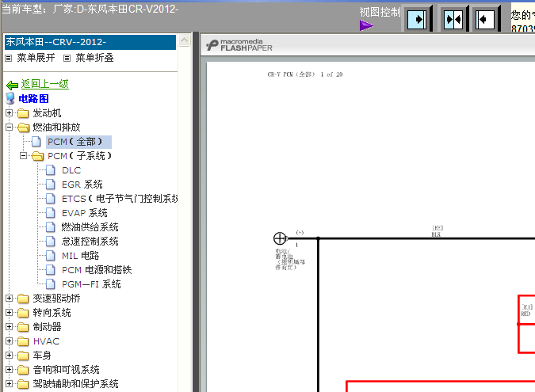Expand the 制动器 tree node
Image resolution: width=535 pixels, height=392 pixels.
click(10, 327)
